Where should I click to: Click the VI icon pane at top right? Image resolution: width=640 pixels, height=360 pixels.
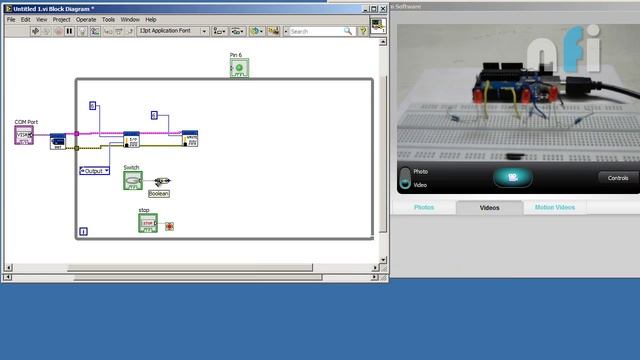(x=378, y=25)
